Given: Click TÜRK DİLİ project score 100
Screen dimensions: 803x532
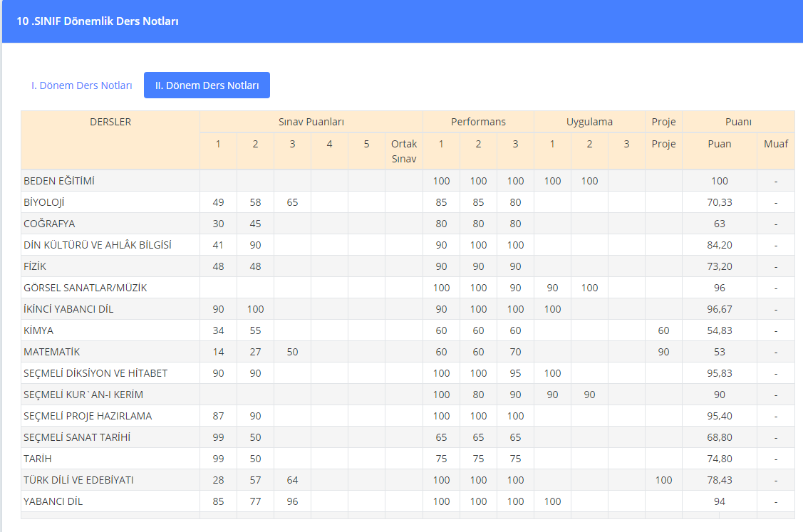Looking at the screenshot, I should point(664,480).
